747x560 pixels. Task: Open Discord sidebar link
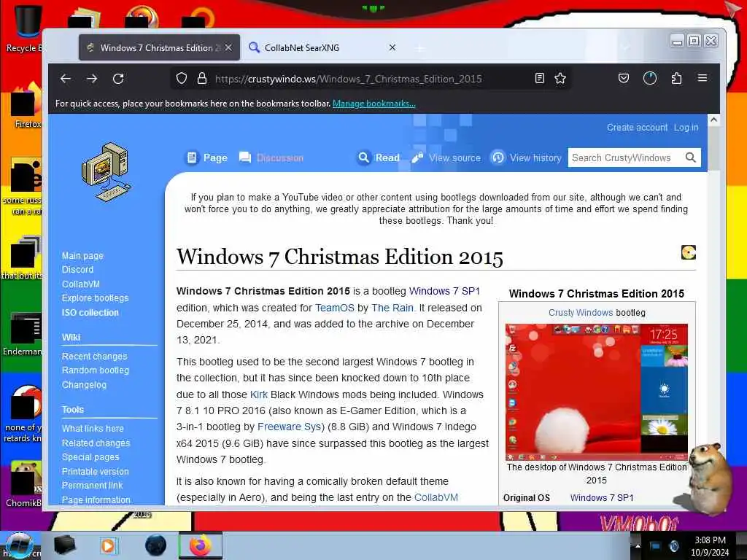77,270
